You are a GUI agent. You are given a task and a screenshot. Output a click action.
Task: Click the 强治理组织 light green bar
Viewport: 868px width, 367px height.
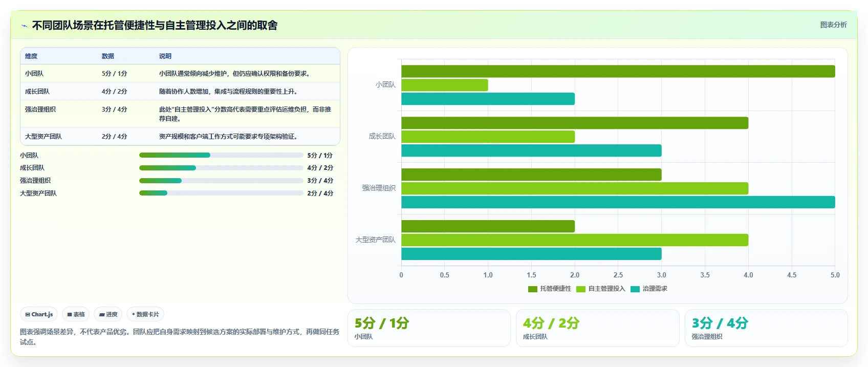click(x=575, y=188)
